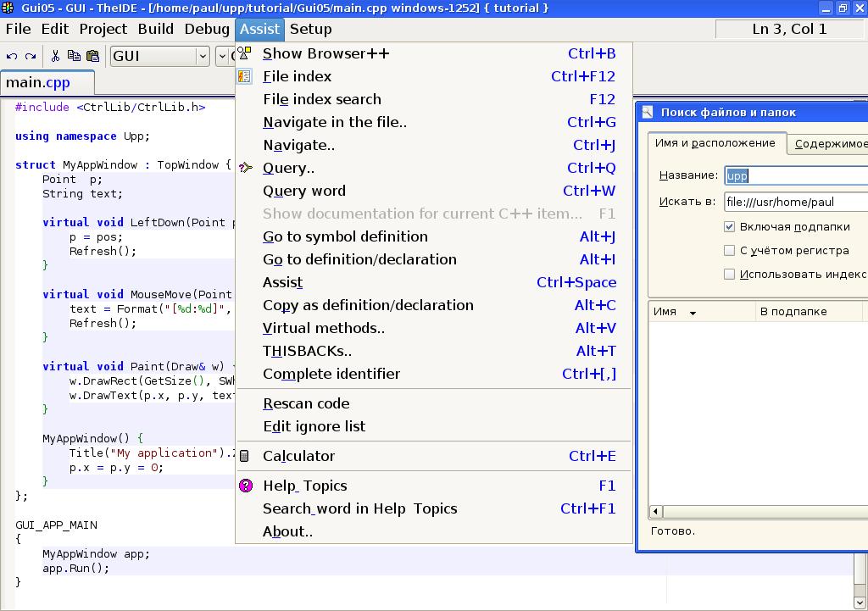Uncheck the 'Включая подпапки' checkbox

729,227
